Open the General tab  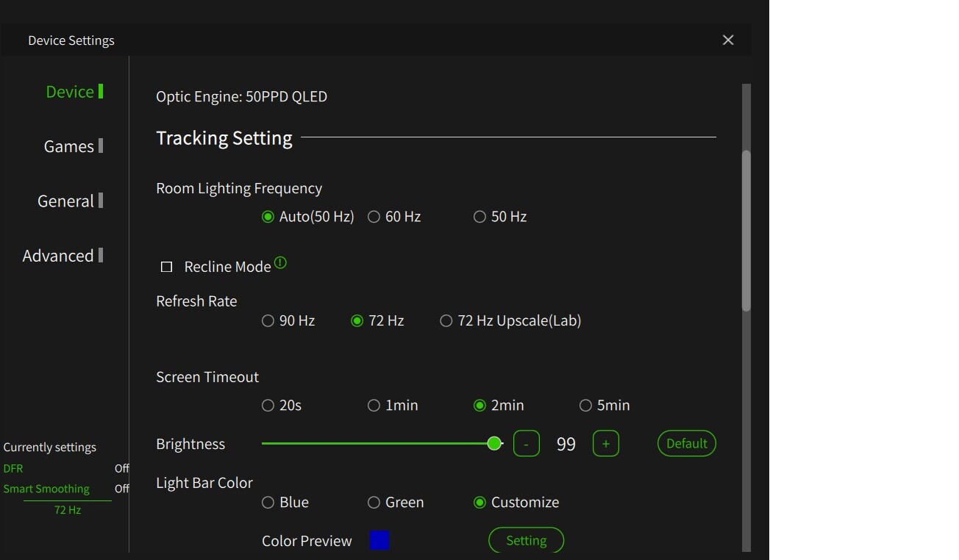(x=70, y=201)
